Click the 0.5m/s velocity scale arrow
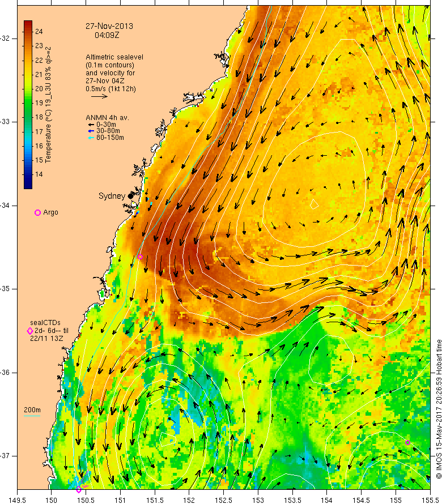442x504 pixels. [99, 96]
